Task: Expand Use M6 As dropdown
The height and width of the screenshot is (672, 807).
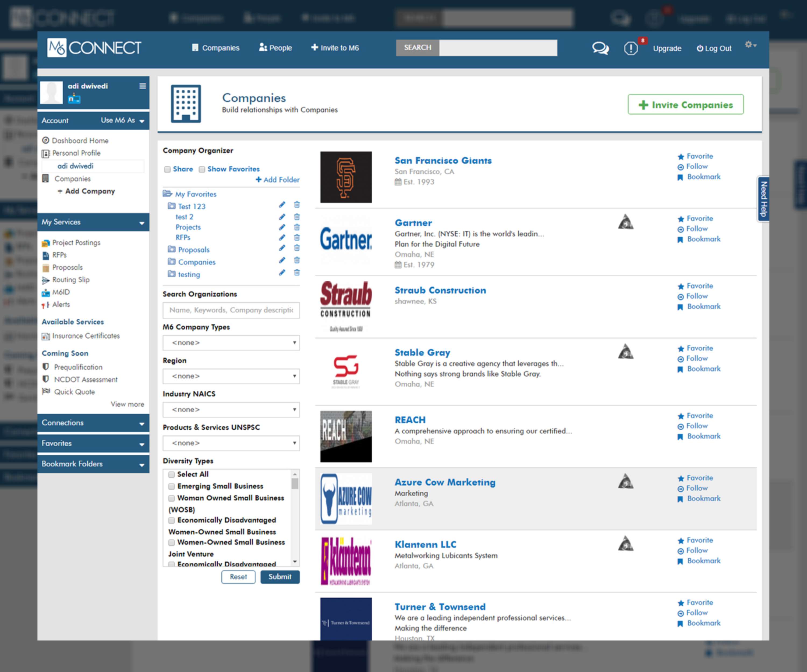Action: (x=123, y=121)
